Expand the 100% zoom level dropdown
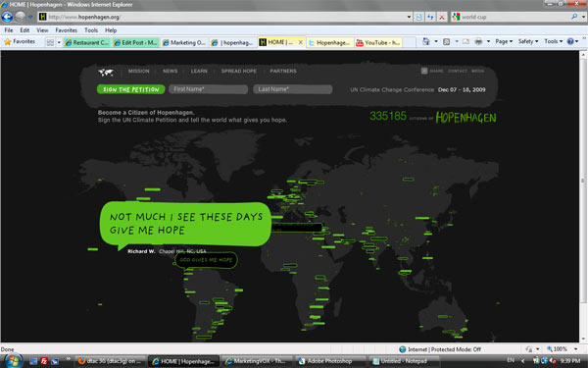 point(576,349)
